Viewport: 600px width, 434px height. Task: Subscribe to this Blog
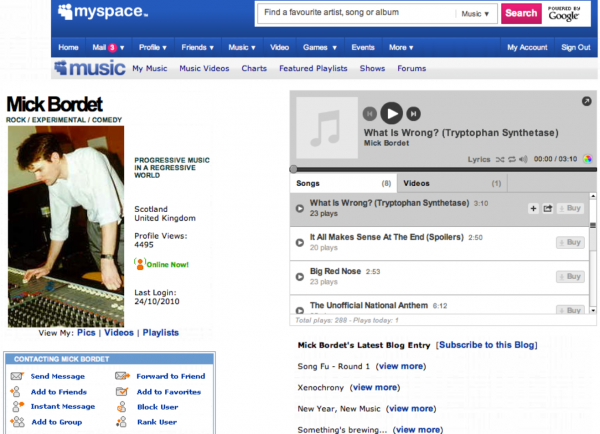[x=487, y=345]
